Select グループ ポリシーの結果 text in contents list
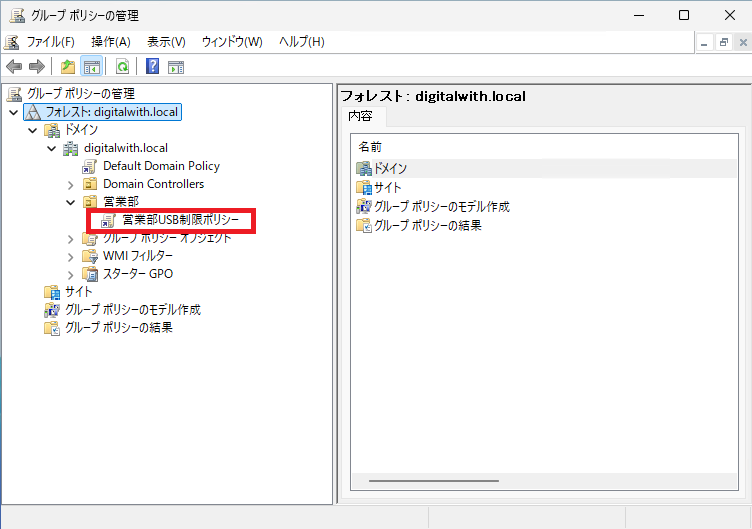752x529 pixels. [x=428, y=225]
